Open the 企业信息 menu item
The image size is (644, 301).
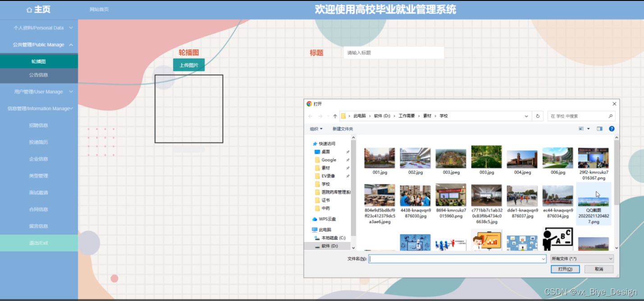(39, 159)
